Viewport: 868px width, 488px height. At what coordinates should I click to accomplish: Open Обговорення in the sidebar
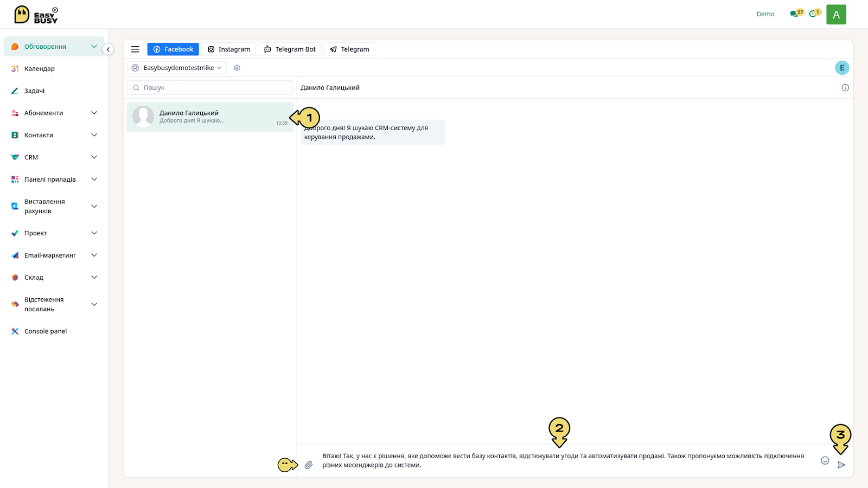point(54,47)
